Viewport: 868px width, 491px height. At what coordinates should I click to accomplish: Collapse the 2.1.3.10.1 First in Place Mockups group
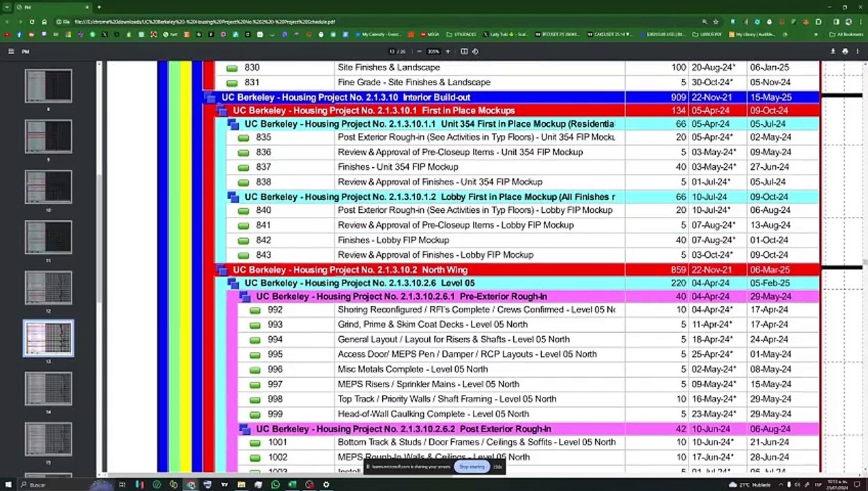[221, 111]
